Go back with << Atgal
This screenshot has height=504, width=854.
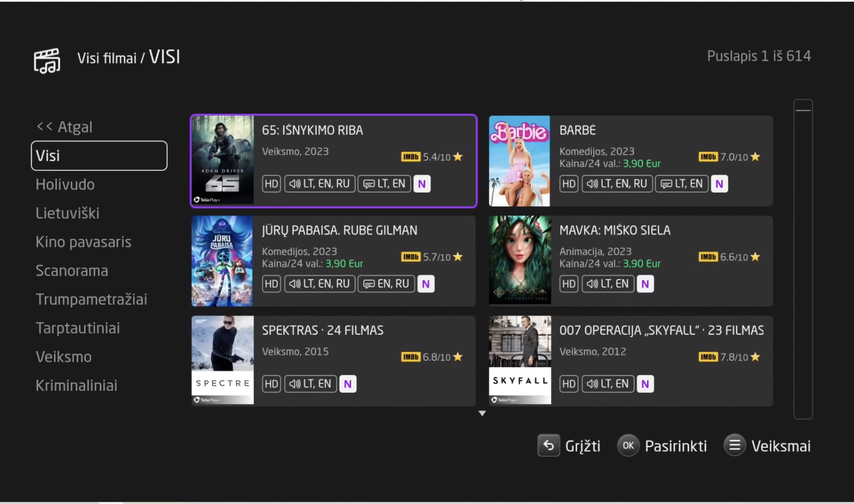click(x=65, y=127)
